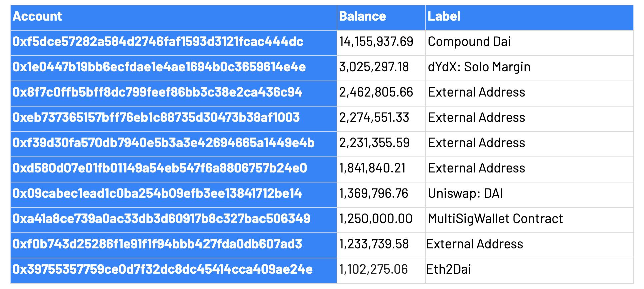The image size is (644, 289).
Task: Click the Eth2Dai label cell
Action: click(529, 270)
